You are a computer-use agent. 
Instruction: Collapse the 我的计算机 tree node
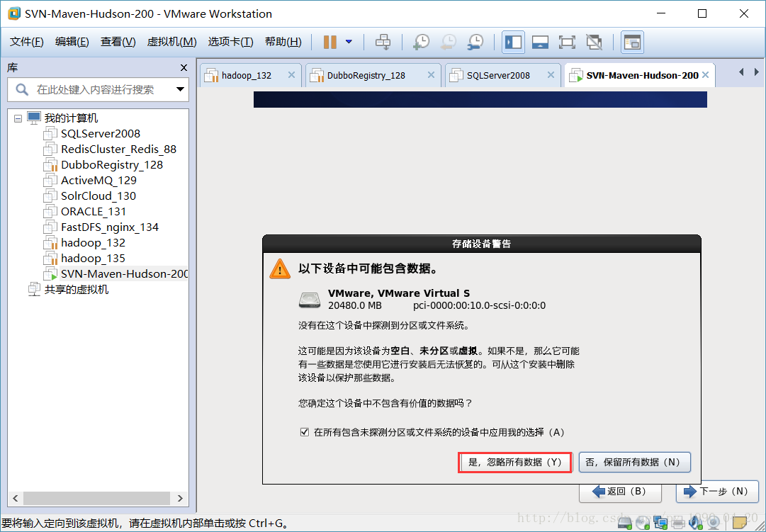[18, 118]
